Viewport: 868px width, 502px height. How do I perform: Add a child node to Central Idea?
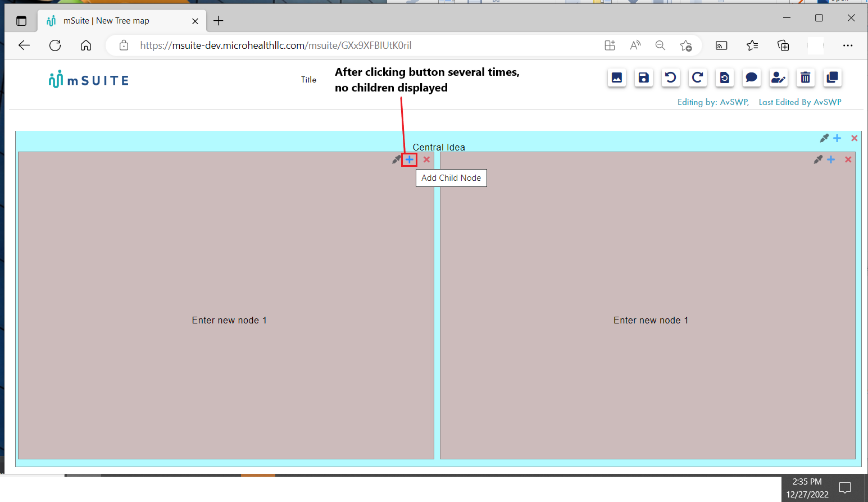(837, 138)
